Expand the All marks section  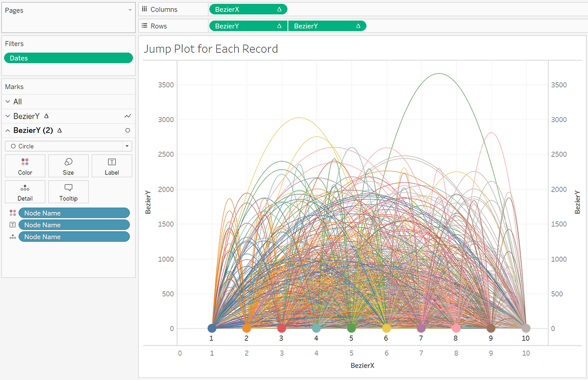point(8,102)
